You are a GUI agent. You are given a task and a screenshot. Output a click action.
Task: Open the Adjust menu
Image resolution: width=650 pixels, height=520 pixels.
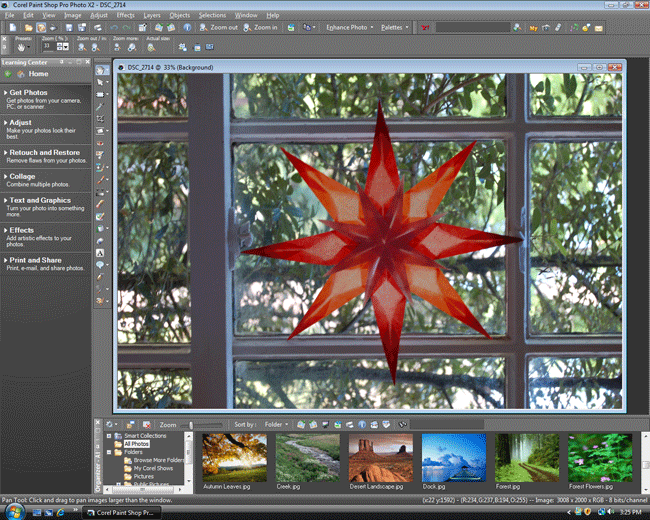tap(99, 15)
